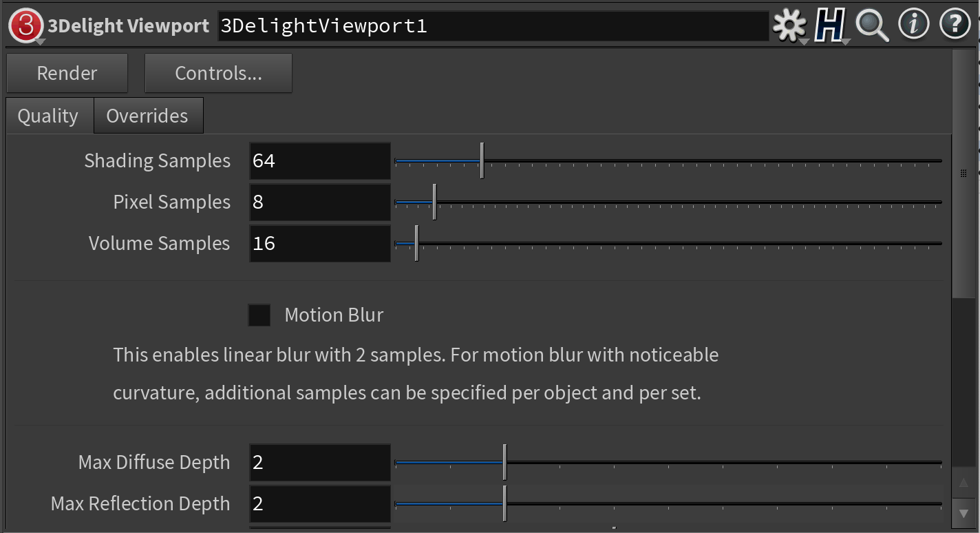
Task: Click the Pixel Samples slider handle
Action: tap(434, 202)
